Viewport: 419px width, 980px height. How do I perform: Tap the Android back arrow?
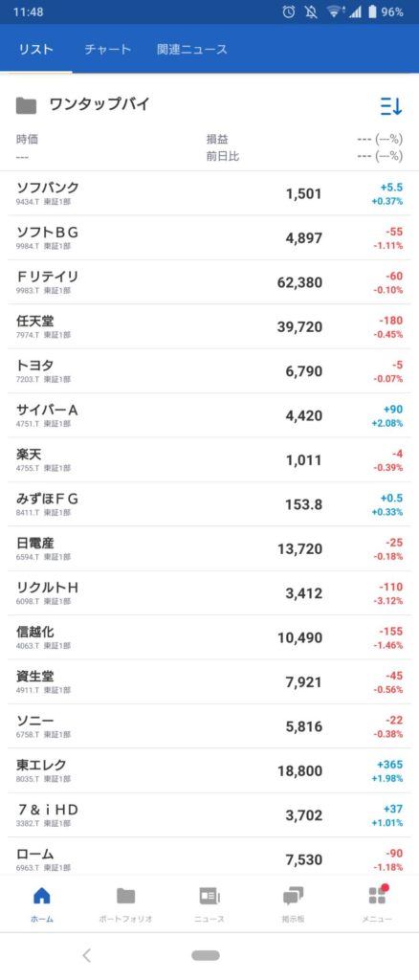point(87,955)
